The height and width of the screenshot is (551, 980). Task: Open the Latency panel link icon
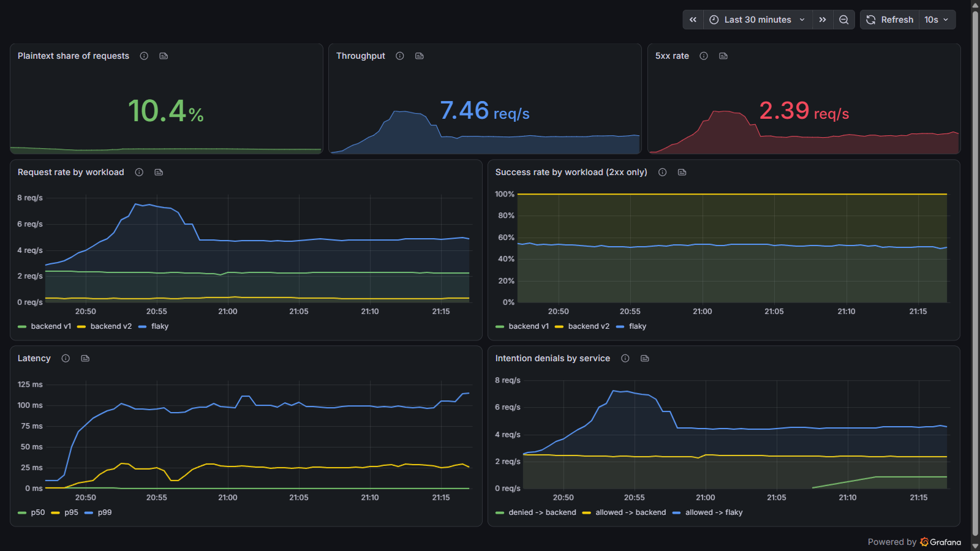pyautogui.click(x=85, y=358)
